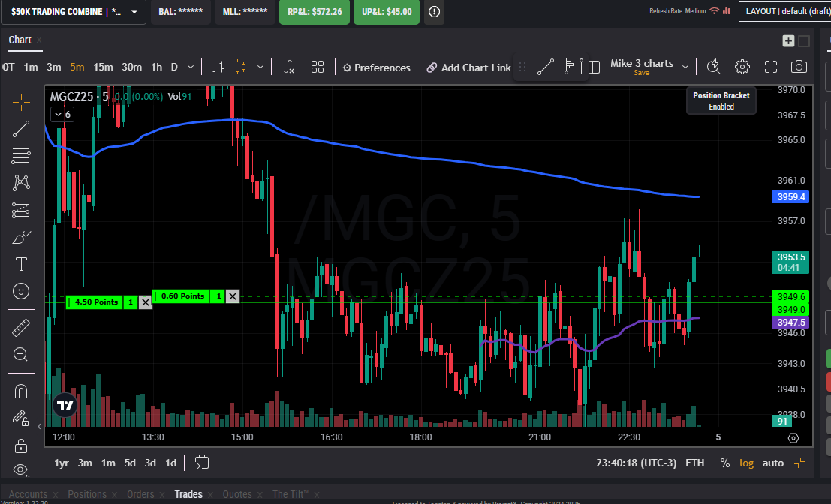Open the emoji icons tool
The height and width of the screenshot is (504, 831).
click(x=21, y=291)
